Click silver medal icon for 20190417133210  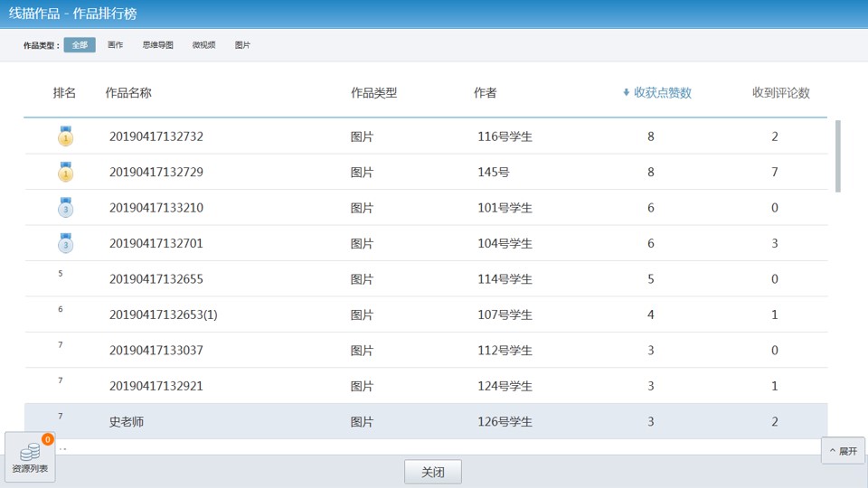pyautogui.click(x=65, y=207)
